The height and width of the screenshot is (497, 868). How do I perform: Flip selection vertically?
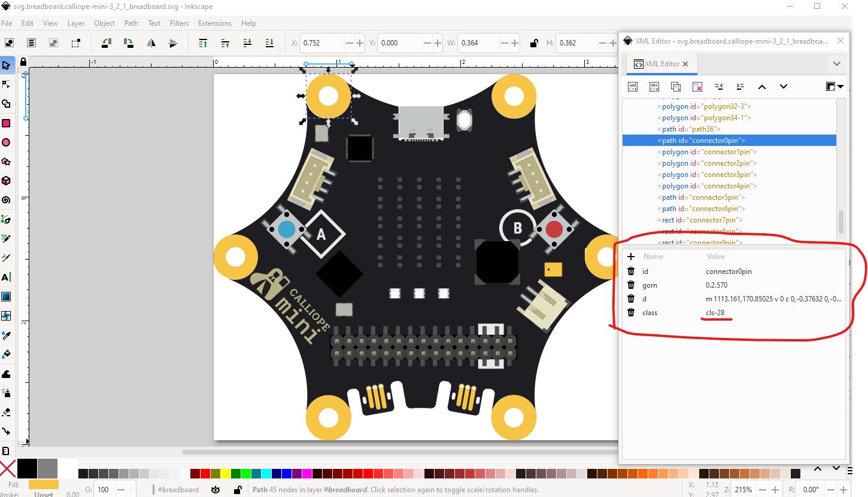(173, 43)
